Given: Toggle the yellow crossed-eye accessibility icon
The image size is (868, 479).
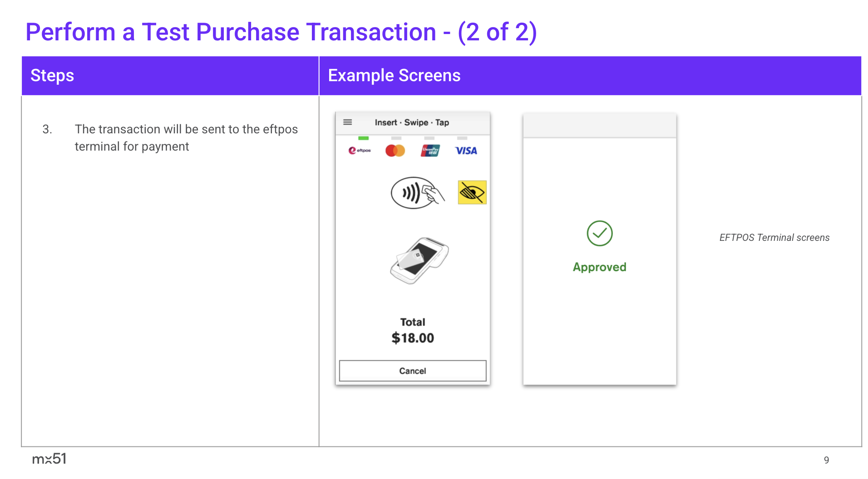Looking at the screenshot, I should [x=472, y=192].
